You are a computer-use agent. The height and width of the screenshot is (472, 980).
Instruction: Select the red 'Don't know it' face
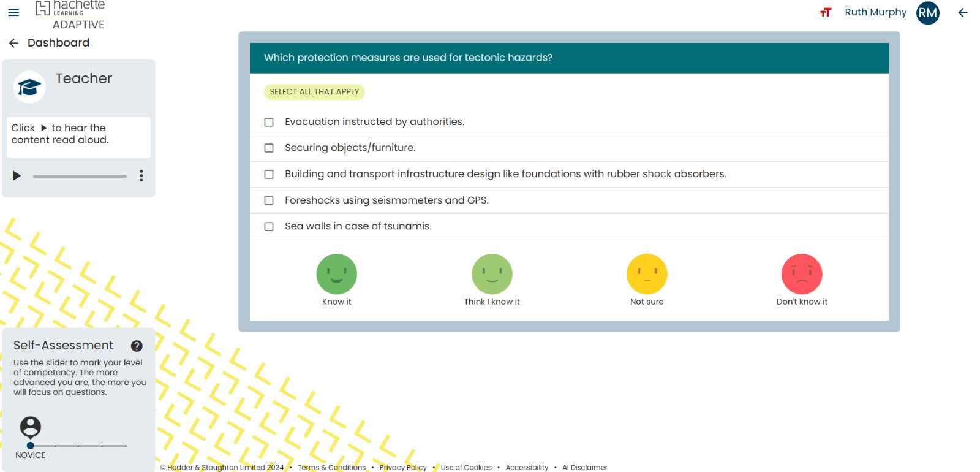(802, 274)
